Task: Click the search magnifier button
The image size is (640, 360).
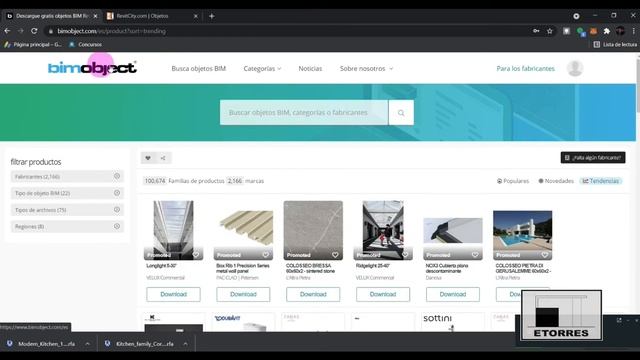Action: pyautogui.click(x=401, y=113)
